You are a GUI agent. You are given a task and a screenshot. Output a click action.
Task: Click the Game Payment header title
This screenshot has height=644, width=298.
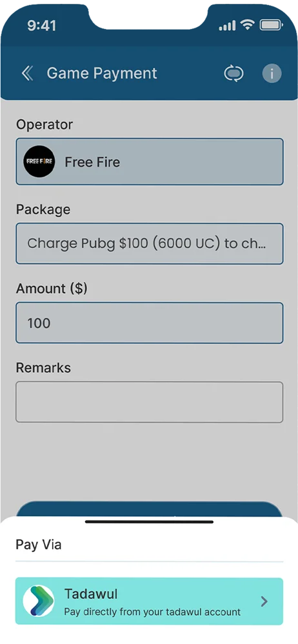(102, 73)
